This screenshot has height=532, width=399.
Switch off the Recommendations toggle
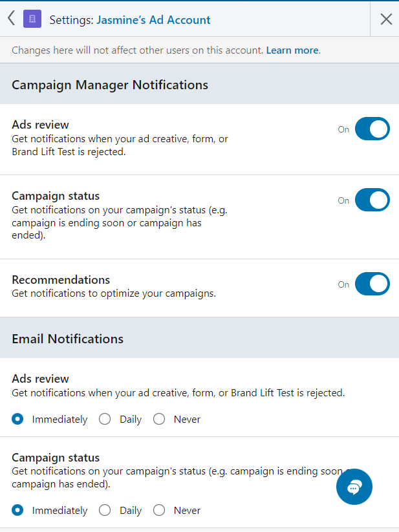[372, 284]
